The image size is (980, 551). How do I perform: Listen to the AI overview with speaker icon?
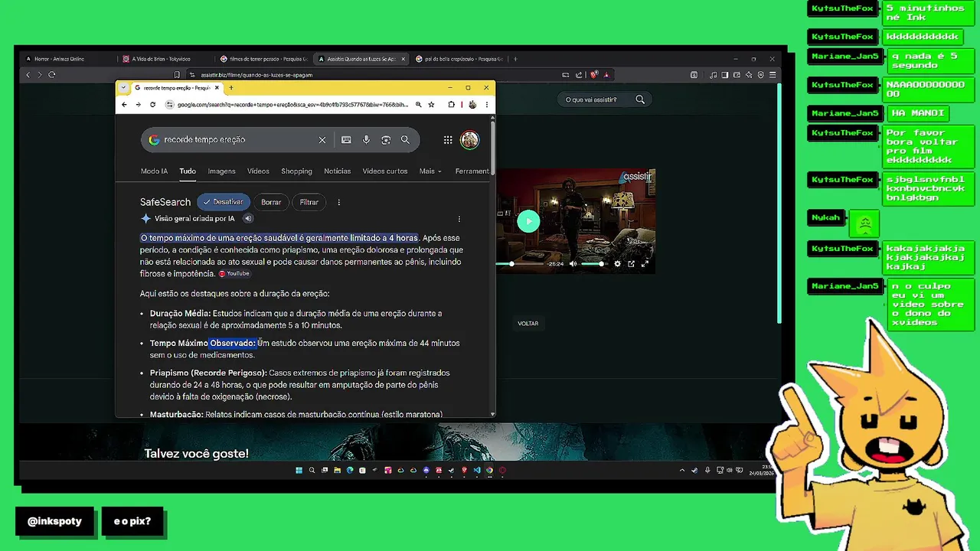tap(248, 219)
